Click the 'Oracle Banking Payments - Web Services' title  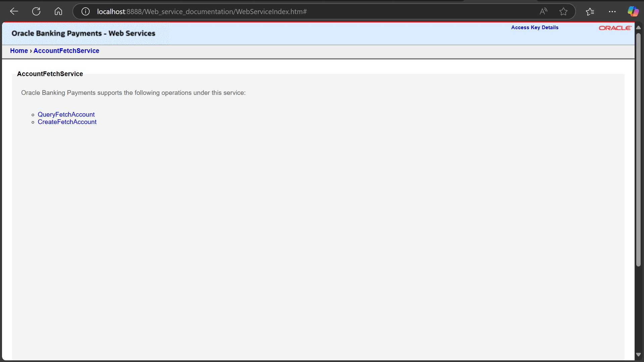pyautogui.click(x=83, y=33)
